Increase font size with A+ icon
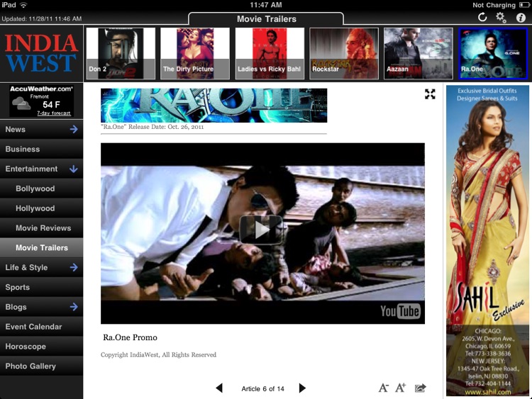 tap(401, 388)
